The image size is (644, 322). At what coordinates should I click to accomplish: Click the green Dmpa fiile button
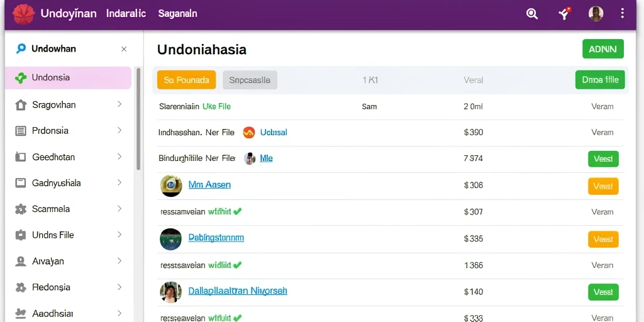click(x=600, y=80)
